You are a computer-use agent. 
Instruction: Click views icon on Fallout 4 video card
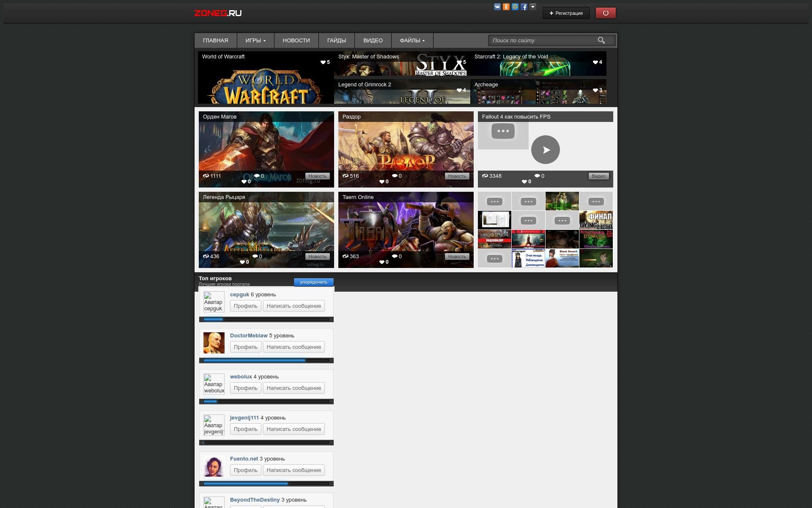click(x=485, y=176)
